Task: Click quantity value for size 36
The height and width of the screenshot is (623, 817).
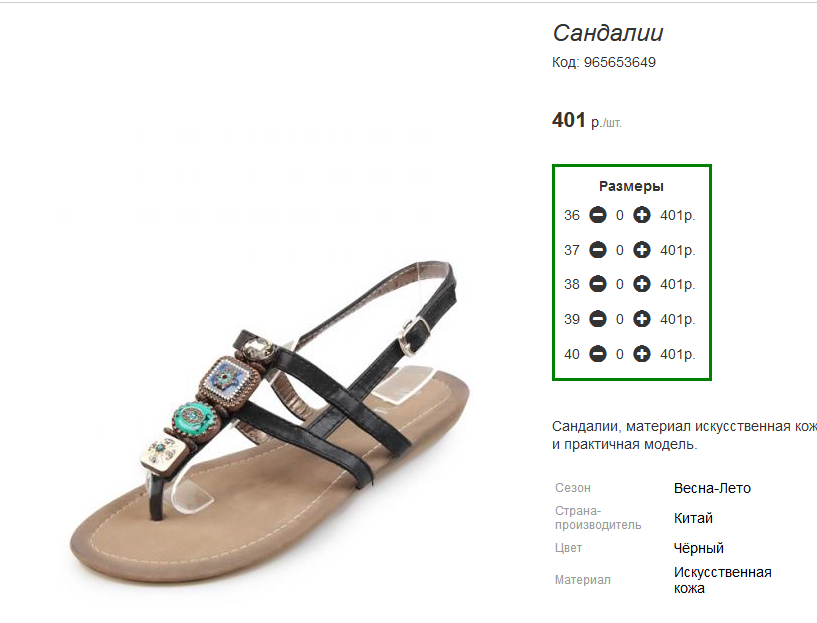Action: 620,215
